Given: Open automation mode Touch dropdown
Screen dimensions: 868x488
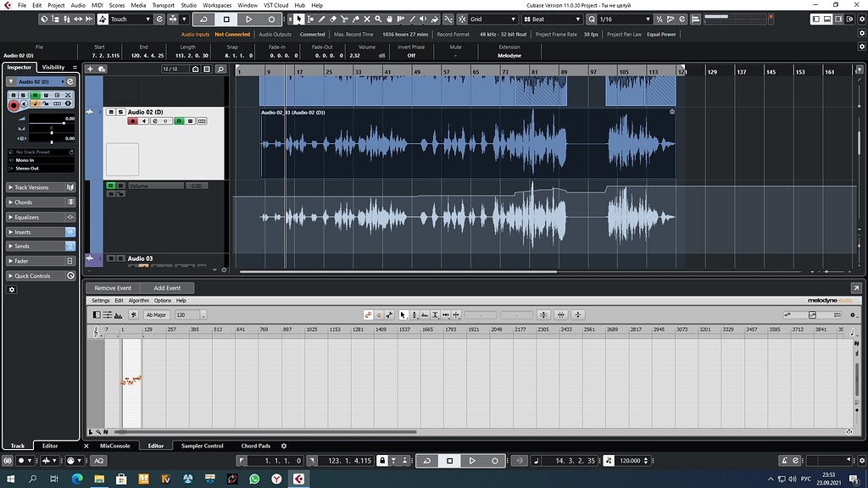Looking at the screenshot, I should (x=130, y=19).
